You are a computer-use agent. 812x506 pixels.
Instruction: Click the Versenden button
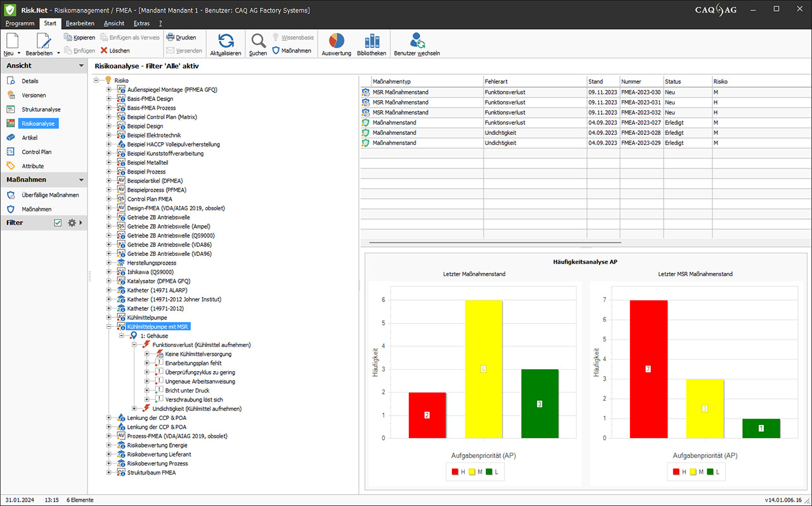pos(184,50)
